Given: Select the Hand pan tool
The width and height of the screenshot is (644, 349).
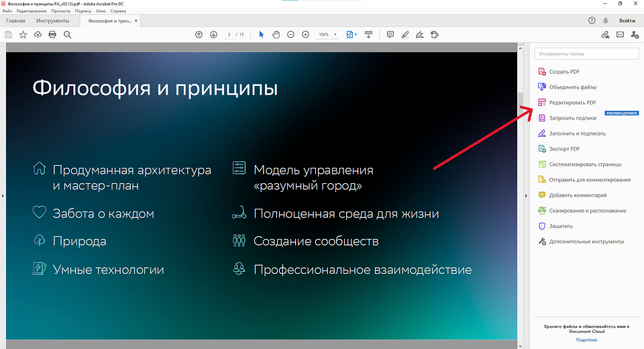Looking at the screenshot, I should [x=276, y=34].
